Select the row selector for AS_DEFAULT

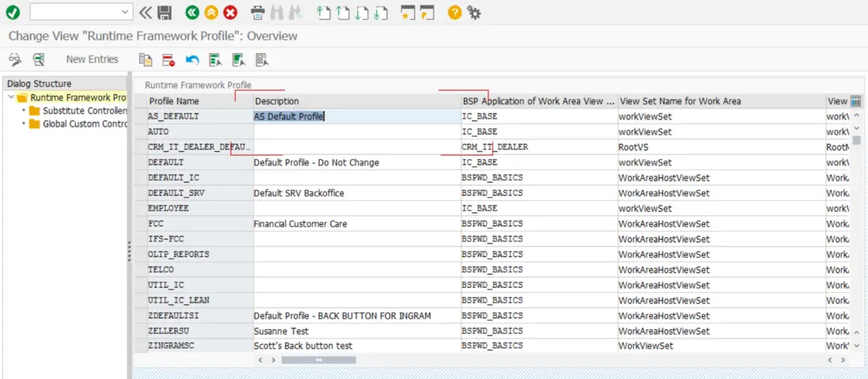tap(139, 116)
